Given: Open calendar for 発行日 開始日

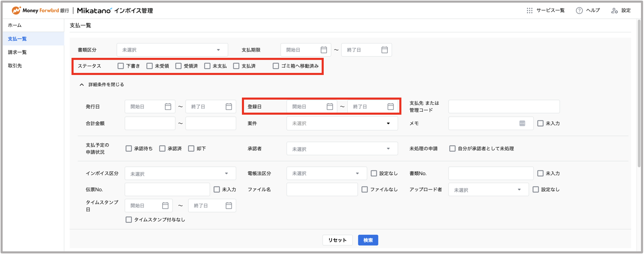Looking at the screenshot, I should pos(168,107).
